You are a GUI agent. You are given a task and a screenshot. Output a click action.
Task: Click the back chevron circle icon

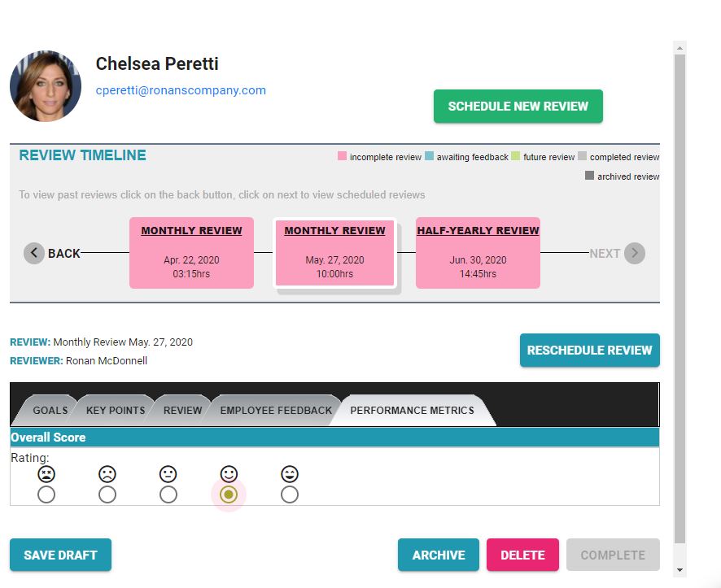point(34,253)
